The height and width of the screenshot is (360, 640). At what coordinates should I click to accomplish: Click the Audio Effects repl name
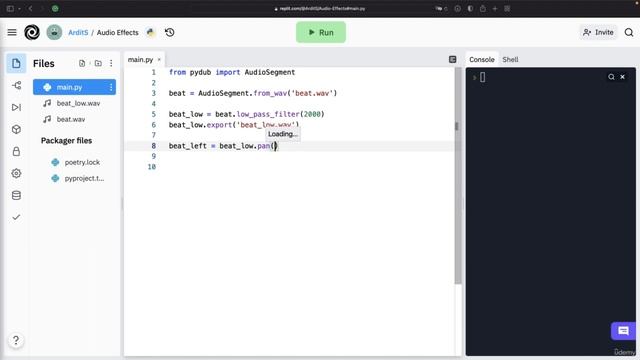[x=118, y=32]
